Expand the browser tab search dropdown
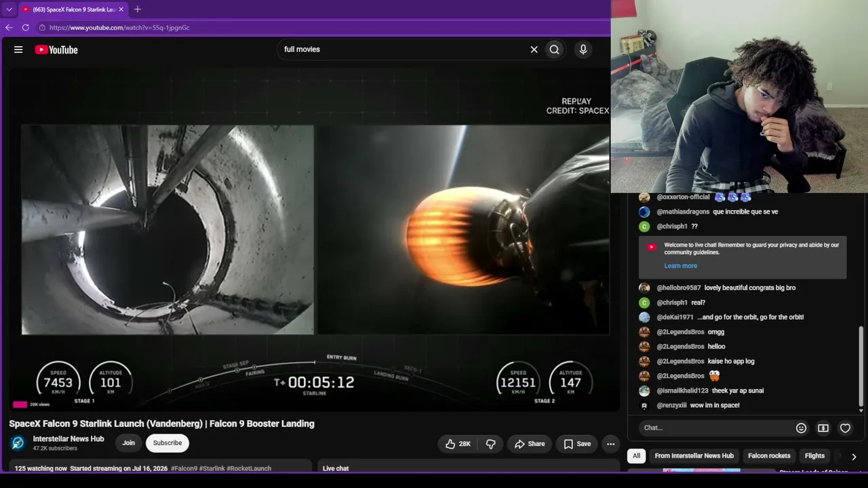Image resolution: width=868 pixels, height=488 pixels. (9, 9)
